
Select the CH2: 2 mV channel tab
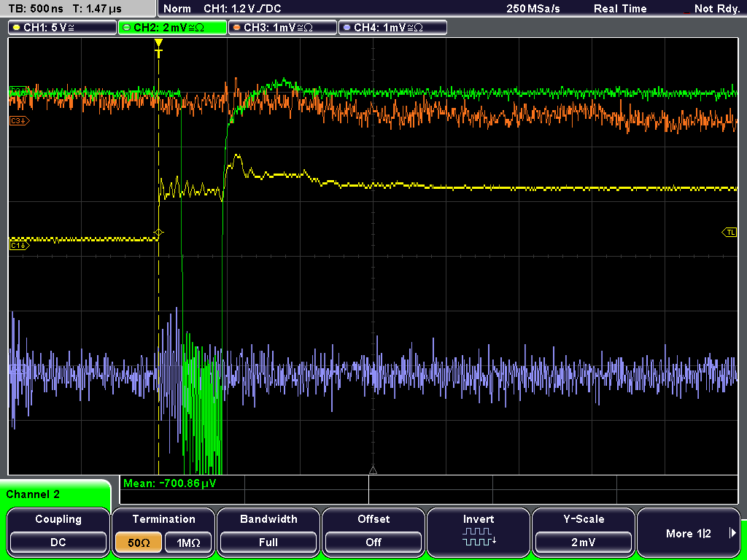172,28
